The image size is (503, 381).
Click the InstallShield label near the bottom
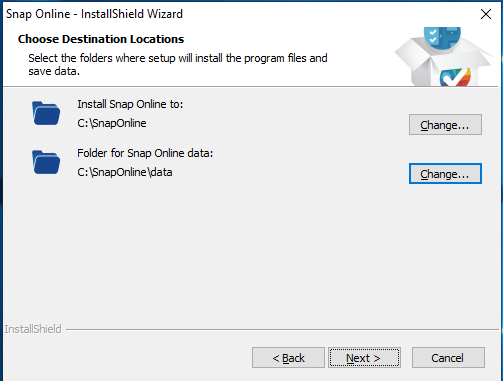click(x=33, y=329)
